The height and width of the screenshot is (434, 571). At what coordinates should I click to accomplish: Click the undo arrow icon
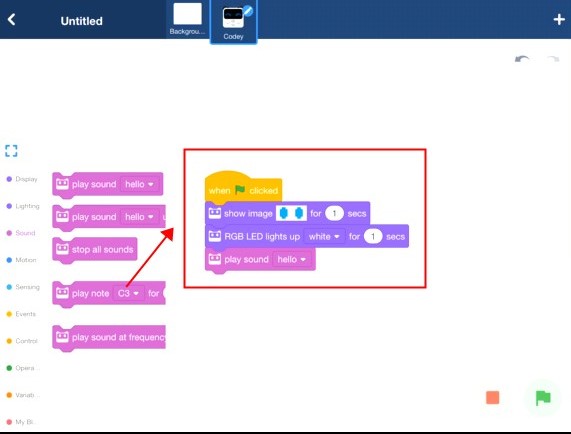point(522,59)
